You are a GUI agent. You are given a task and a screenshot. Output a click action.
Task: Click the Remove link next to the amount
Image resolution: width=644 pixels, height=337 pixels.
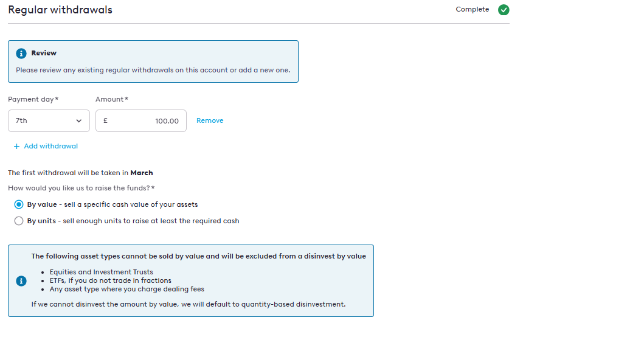[x=210, y=121]
